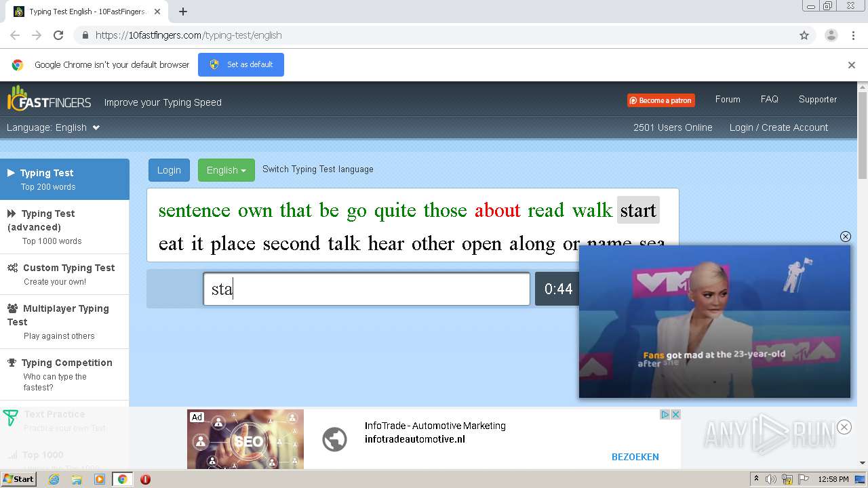Click Login / Create Account link
Screen dimensions: 868x488
coord(778,127)
